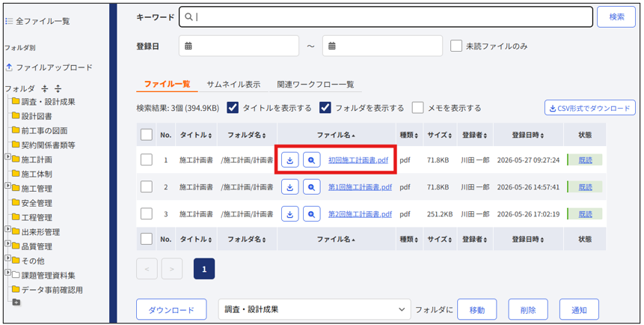Viewport: 644px width, 325px height.
Task: Click folder icon for 施工計画
Action: click(x=16, y=160)
